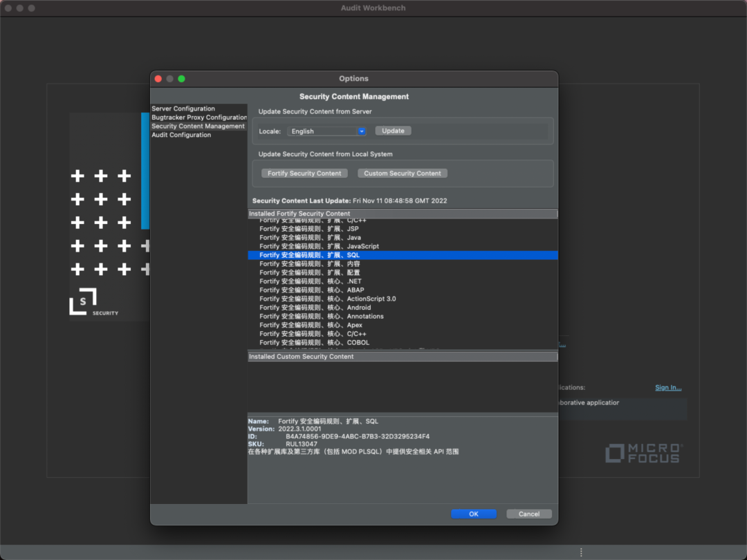Select the Fortify core row ending in Apex
Image resolution: width=747 pixels, height=560 pixels.
coord(403,325)
